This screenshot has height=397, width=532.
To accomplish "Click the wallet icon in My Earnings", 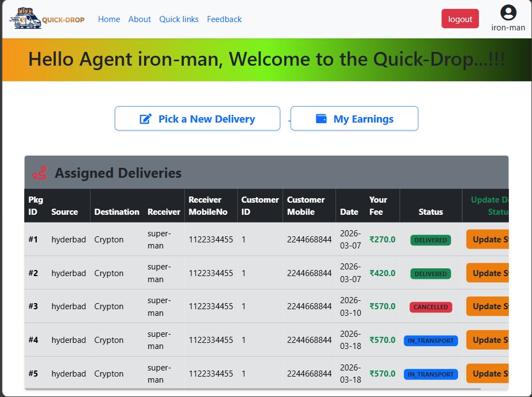I will 321,119.
